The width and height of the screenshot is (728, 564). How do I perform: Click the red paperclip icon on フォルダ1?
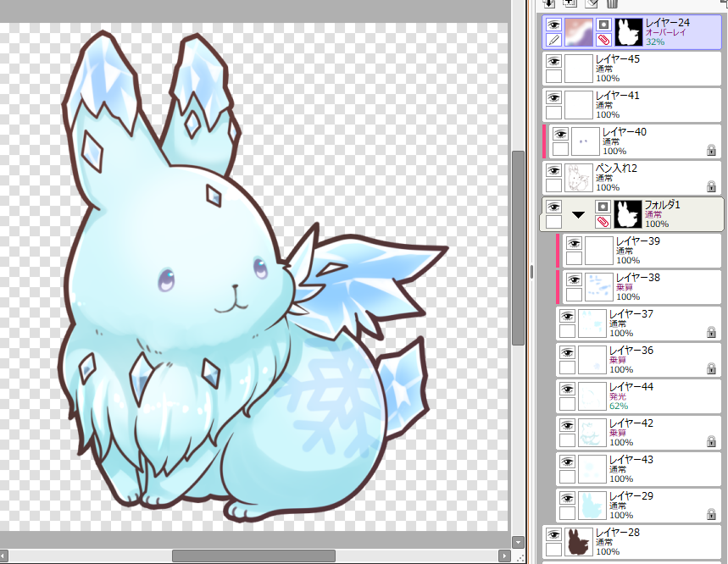pyautogui.click(x=603, y=222)
